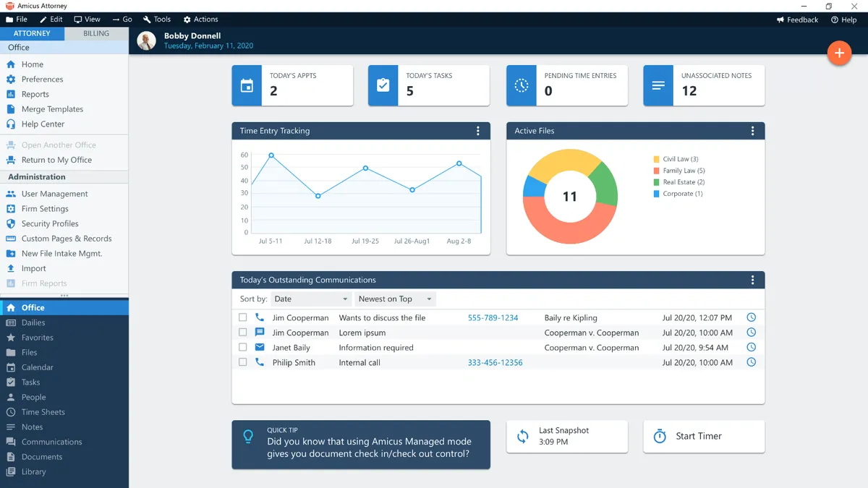Select checkbox beside Philip Smith call
868x488 pixels.
(243, 362)
